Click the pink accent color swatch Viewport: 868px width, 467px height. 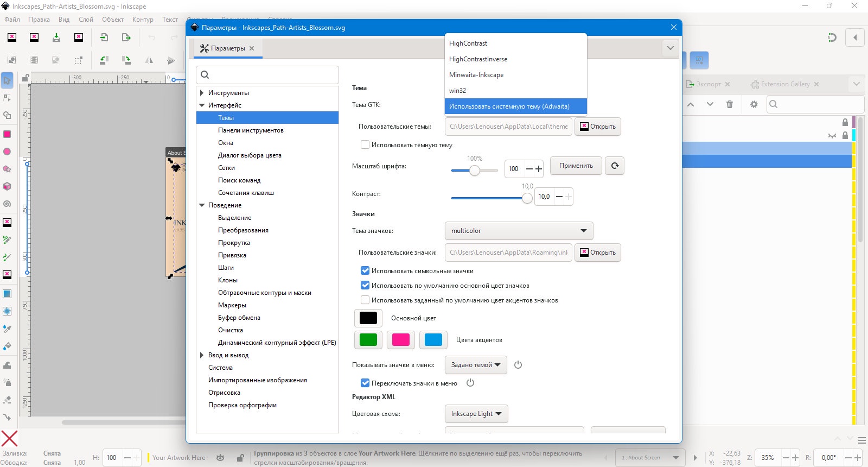point(401,340)
